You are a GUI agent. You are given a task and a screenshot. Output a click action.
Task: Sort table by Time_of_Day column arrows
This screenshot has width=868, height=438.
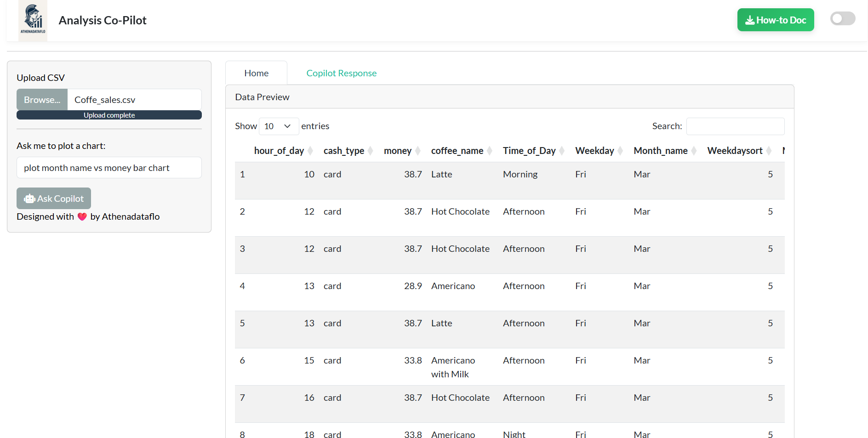point(562,151)
